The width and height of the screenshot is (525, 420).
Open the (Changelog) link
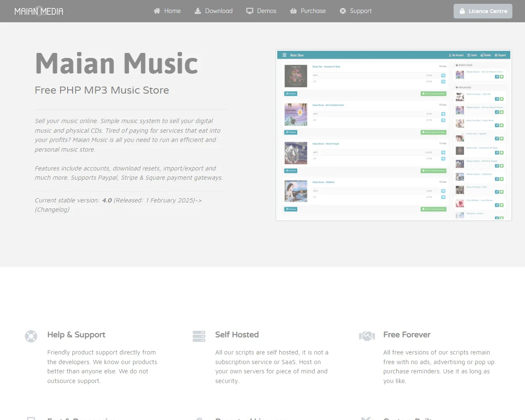tap(52, 210)
